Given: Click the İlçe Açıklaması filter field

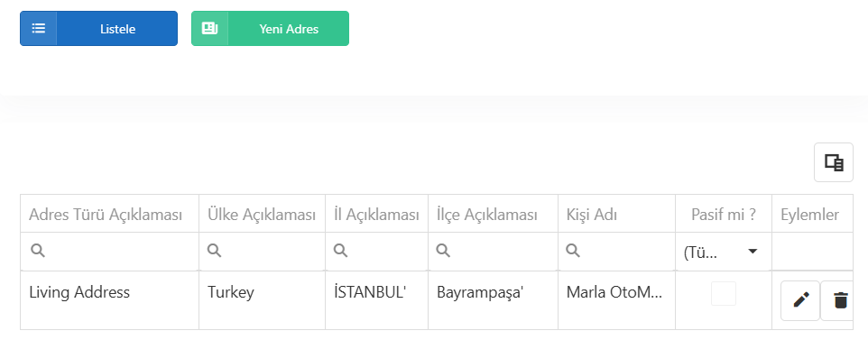Looking at the screenshot, I should pyautogui.click(x=493, y=252).
